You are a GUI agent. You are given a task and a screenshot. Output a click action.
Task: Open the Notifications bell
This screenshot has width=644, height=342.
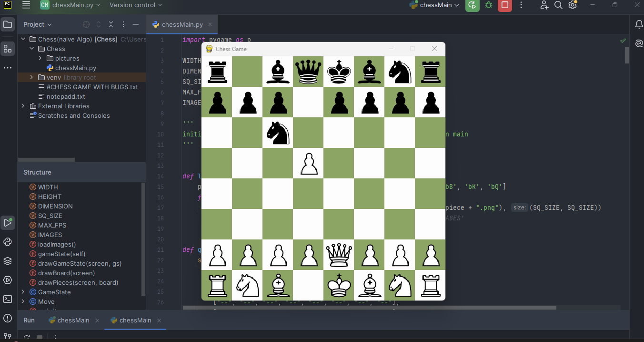(x=638, y=24)
